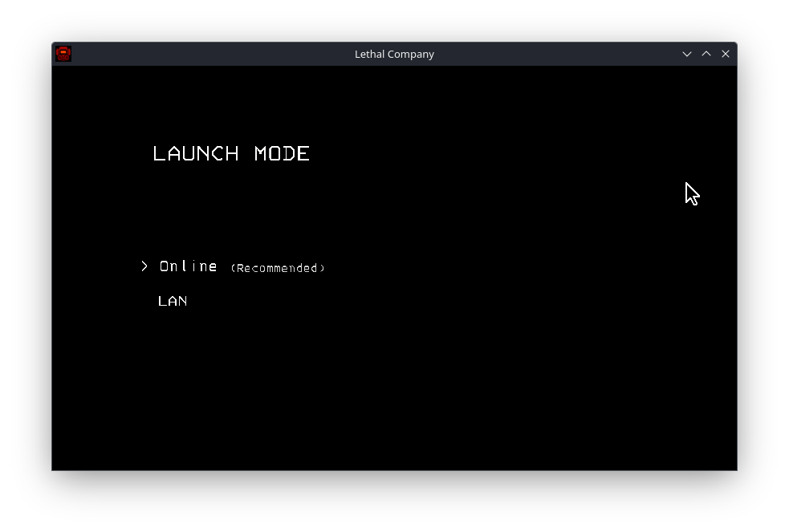Screen dimensions: 789x532
Task: Maximize the Lethal Company window
Action: pyautogui.click(x=706, y=54)
